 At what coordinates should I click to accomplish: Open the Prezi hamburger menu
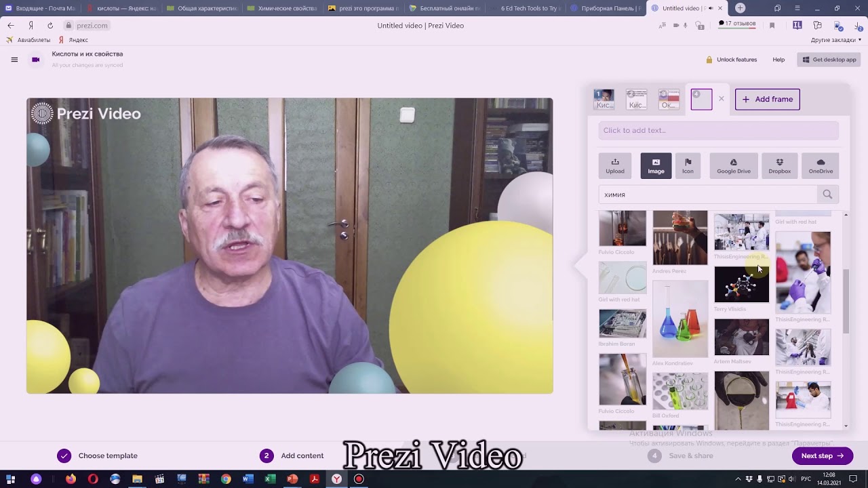click(x=14, y=60)
